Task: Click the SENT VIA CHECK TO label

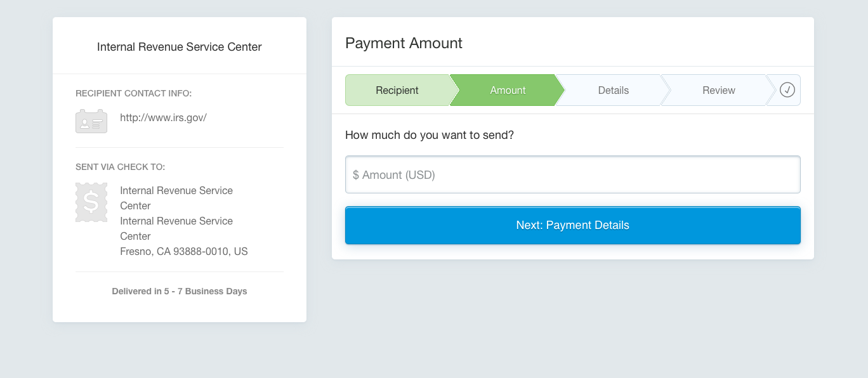Action: 121,167
